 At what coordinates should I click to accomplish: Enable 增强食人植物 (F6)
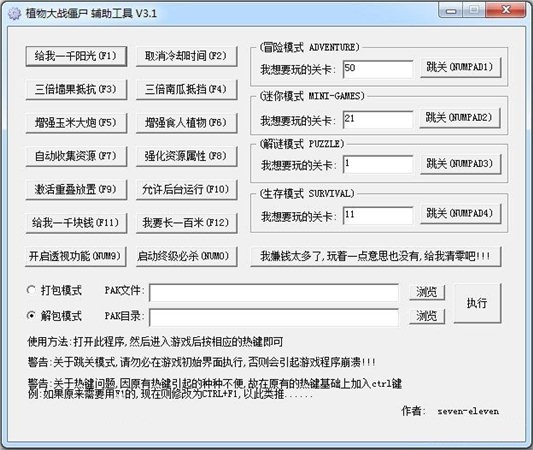click(186, 123)
